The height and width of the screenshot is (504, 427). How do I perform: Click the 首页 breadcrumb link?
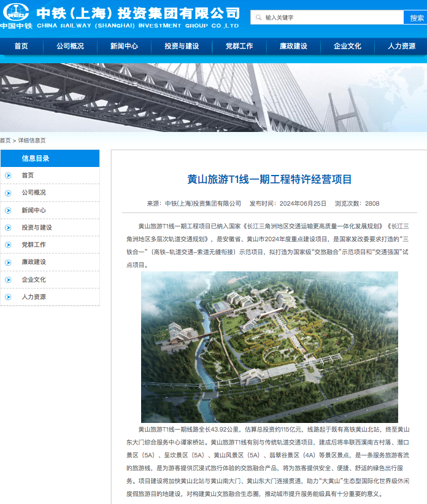[6, 141]
